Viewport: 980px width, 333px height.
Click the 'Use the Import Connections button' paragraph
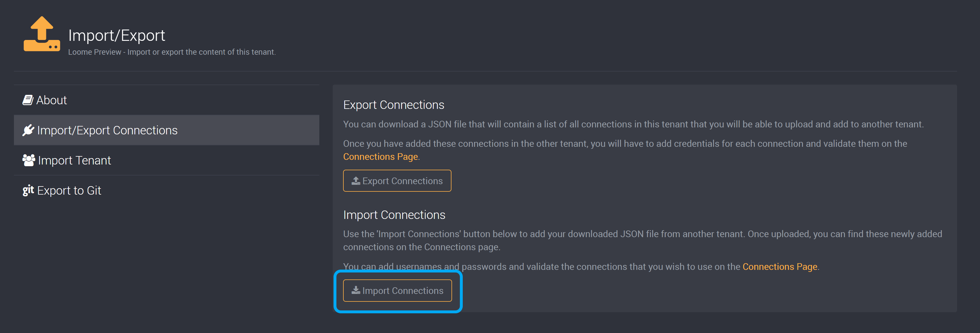click(x=642, y=240)
